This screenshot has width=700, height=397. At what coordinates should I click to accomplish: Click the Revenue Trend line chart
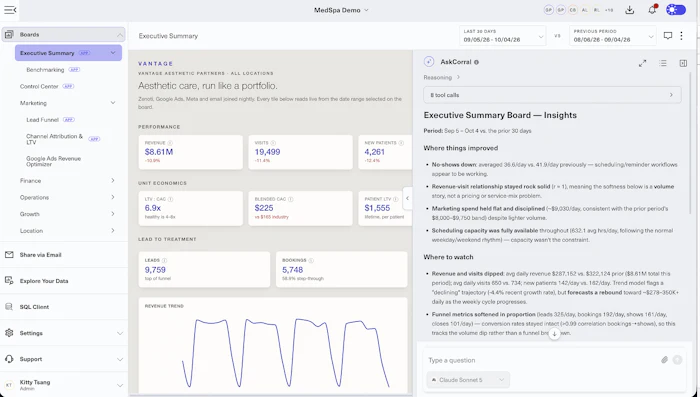(286, 353)
